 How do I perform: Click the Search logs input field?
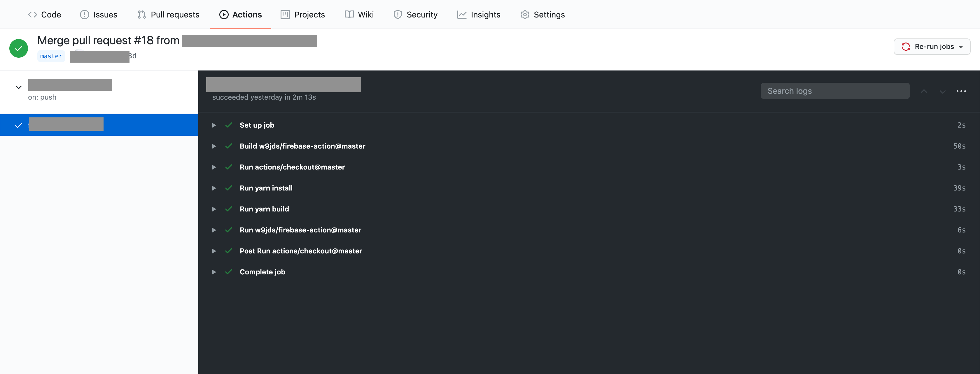pos(835,91)
